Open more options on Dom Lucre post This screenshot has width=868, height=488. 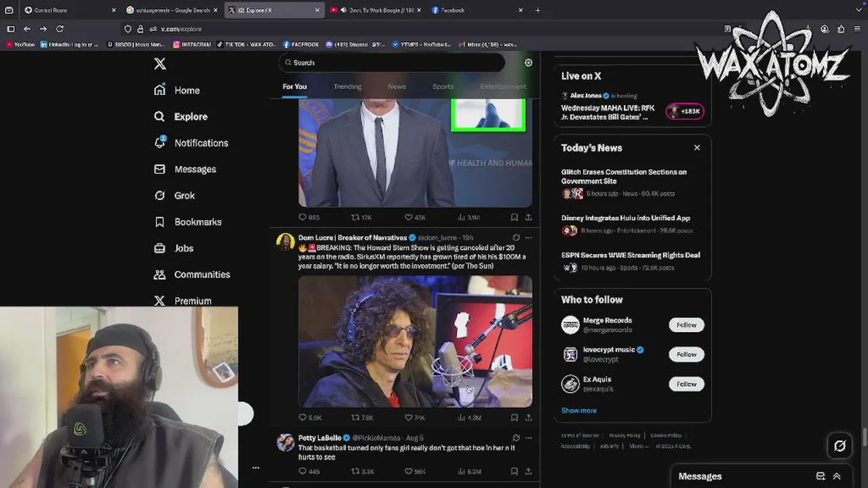click(528, 238)
